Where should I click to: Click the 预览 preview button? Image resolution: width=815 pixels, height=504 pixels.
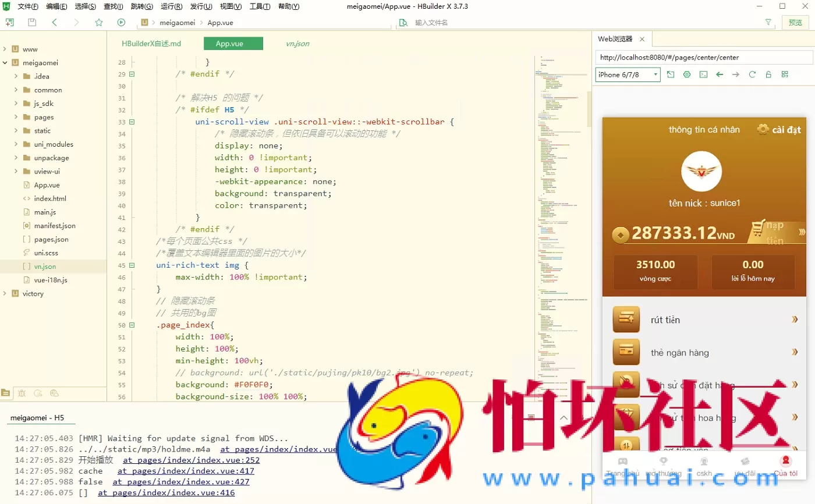(795, 22)
